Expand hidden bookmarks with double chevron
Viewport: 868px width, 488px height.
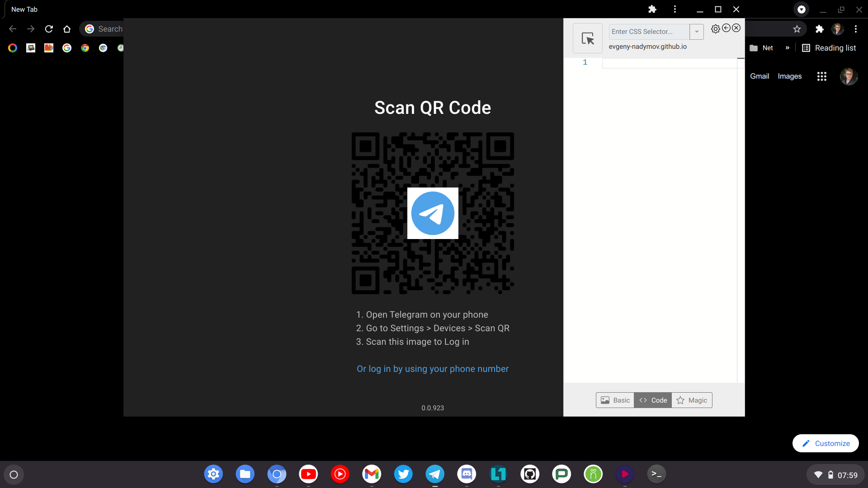click(788, 48)
